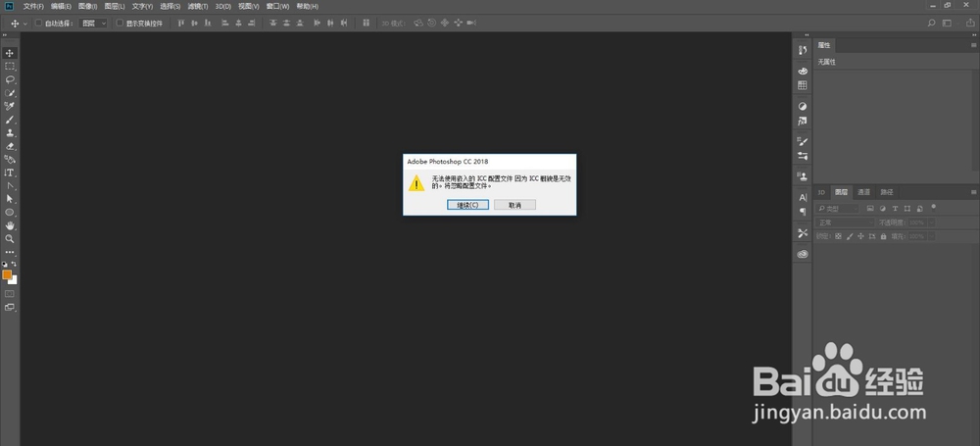Click the 取消 button in the dialog
Image resolution: width=980 pixels, height=446 pixels.
click(515, 205)
